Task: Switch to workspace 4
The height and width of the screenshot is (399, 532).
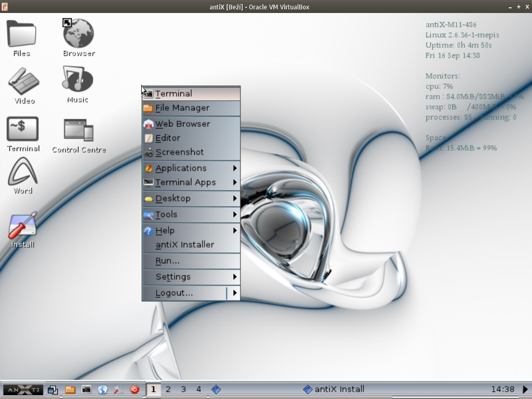Action: (x=199, y=390)
